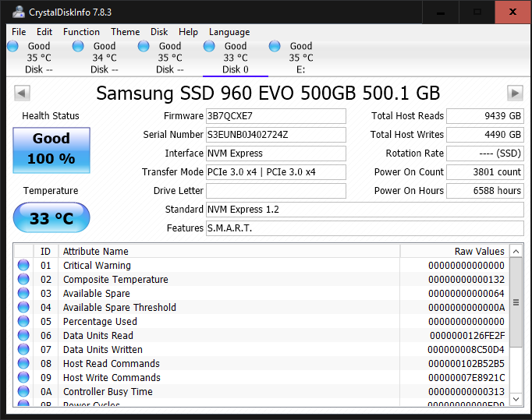The image size is (532, 420).
Task: Click the Samsung SSD 960 EVO model title
Action: pyautogui.click(x=268, y=93)
